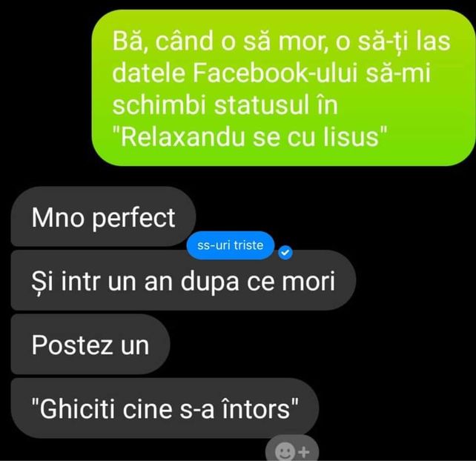
Task: Click the plus sign beside the smiley
Action: (304, 452)
